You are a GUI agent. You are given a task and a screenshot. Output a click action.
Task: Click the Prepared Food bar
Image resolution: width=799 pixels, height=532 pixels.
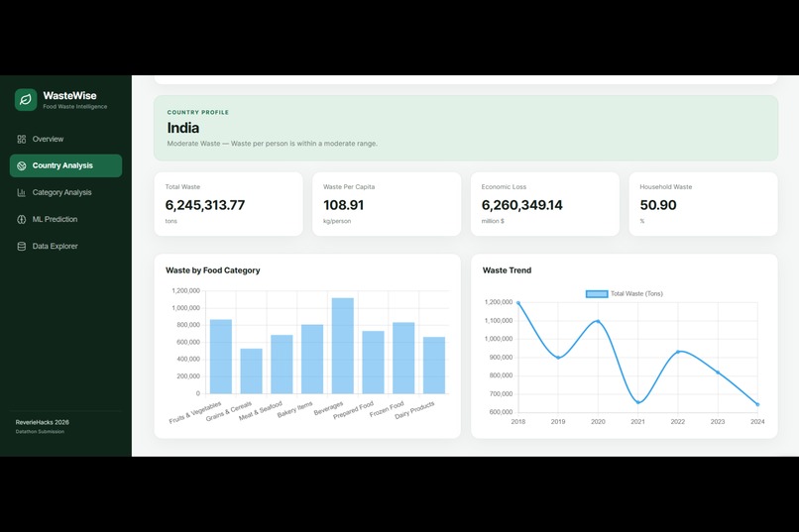373,363
